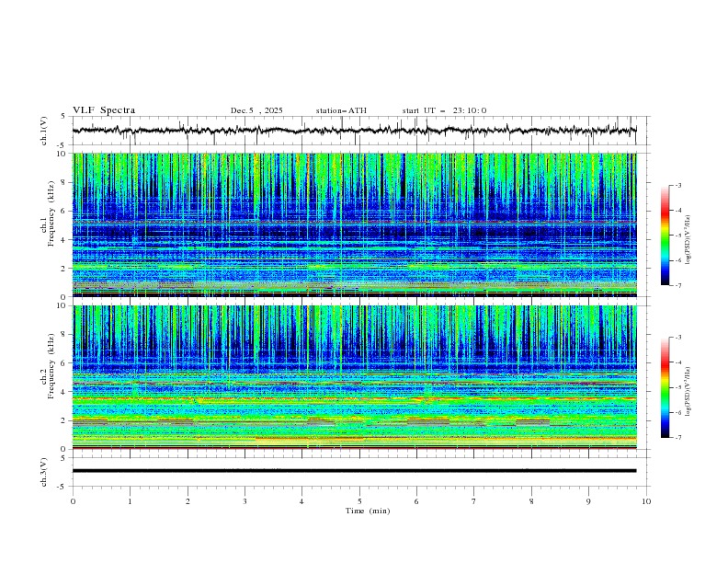The width and height of the screenshot is (728, 563).
Task: Click the Dec.5, 2025 date label
Action: pos(256,110)
